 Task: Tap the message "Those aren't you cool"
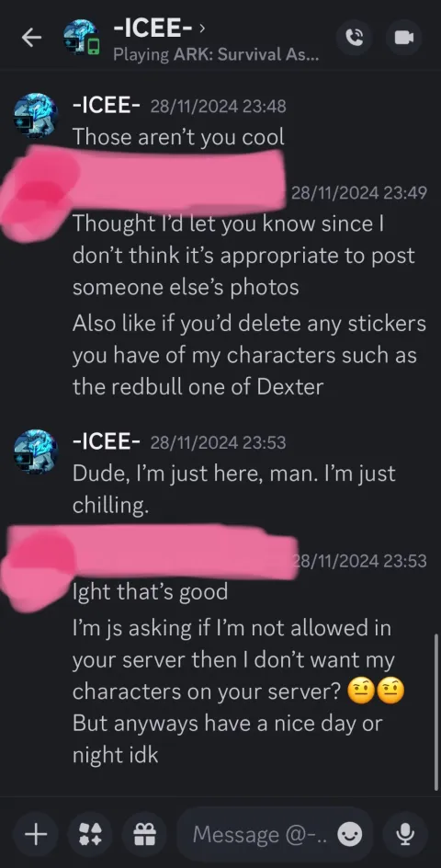178,136
